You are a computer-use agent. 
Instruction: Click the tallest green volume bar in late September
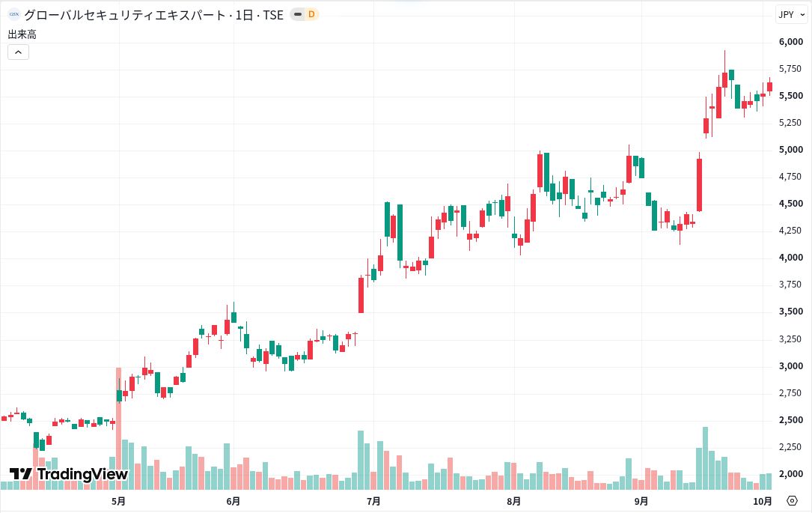point(705,458)
